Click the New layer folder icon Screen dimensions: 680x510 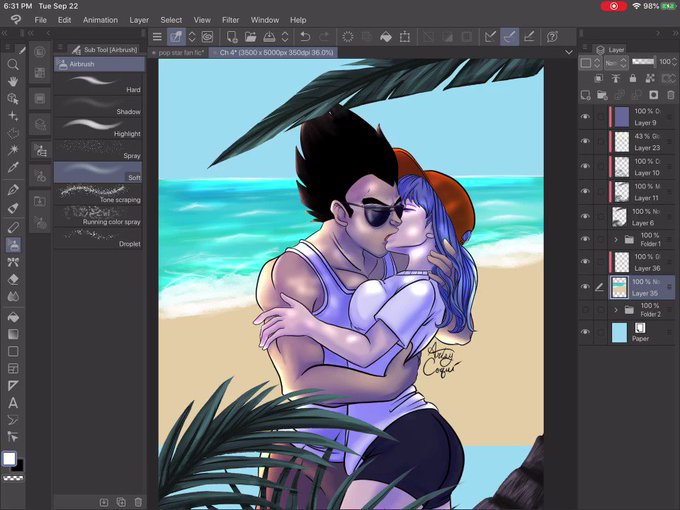coord(602,95)
